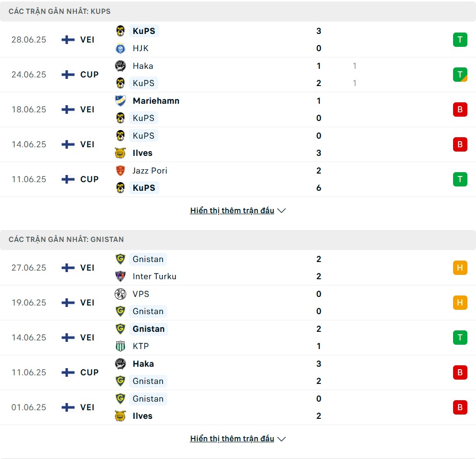
Task: Click the KTP striped crest icon
Action: [x=120, y=346]
